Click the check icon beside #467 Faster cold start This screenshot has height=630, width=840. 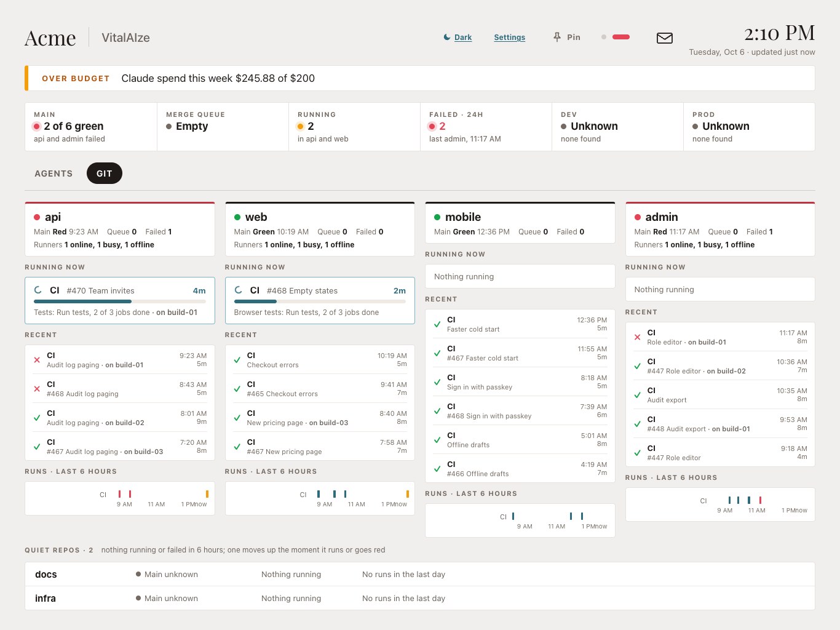point(437,353)
